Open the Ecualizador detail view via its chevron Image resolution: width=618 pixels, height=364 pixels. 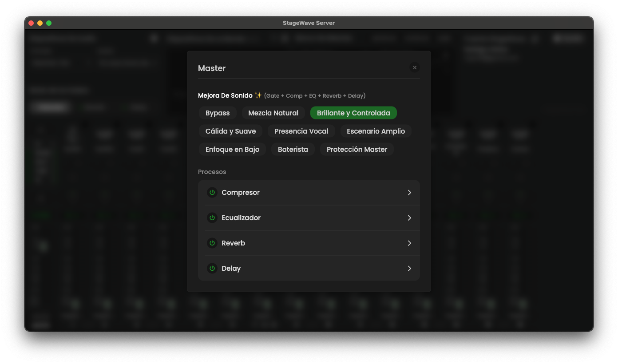(x=409, y=218)
